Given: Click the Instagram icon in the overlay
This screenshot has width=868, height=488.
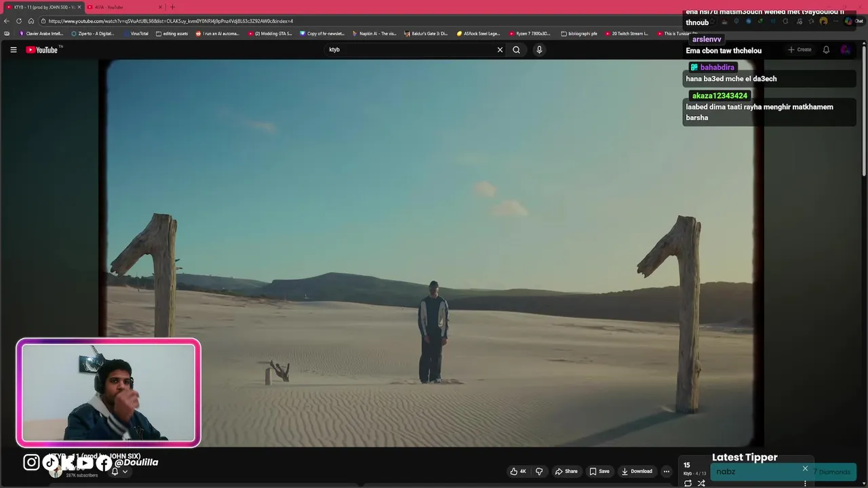Looking at the screenshot, I should coord(31,462).
